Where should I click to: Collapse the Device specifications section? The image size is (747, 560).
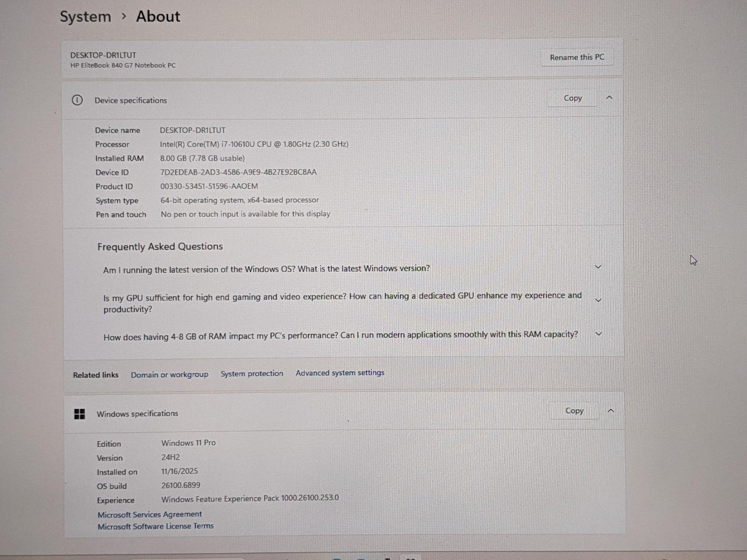click(x=609, y=98)
